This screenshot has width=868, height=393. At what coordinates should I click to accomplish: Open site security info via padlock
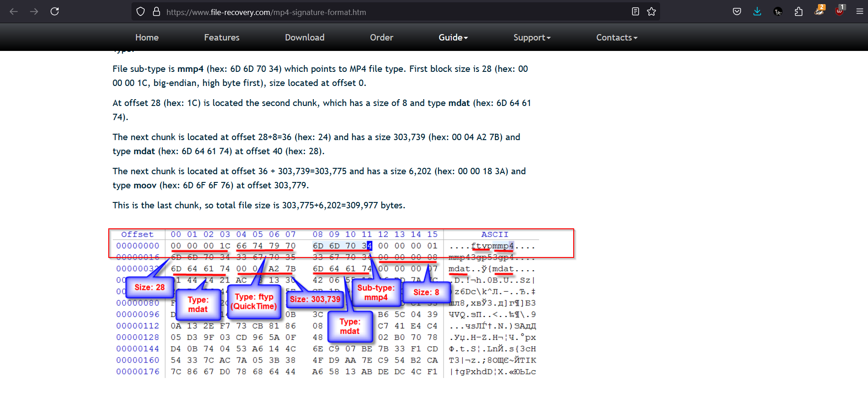156,12
